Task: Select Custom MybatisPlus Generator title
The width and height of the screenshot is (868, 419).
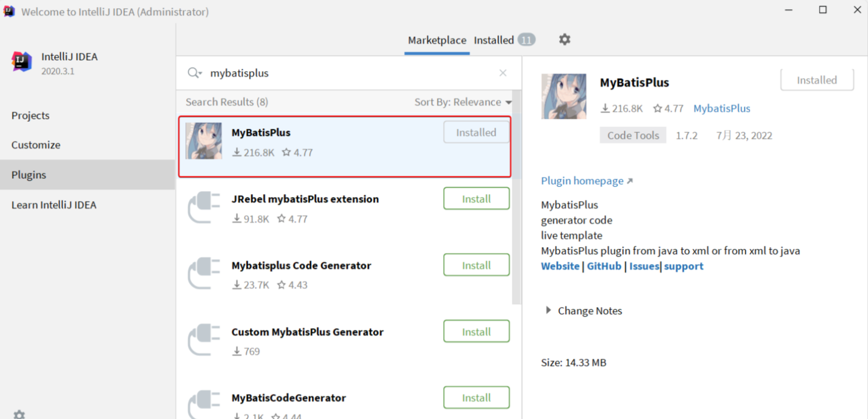Action: click(x=307, y=332)
